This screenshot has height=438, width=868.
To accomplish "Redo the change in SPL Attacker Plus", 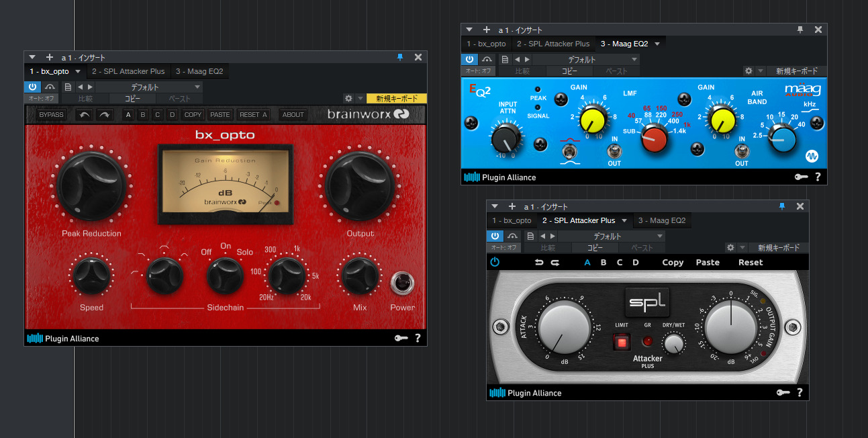I will click(x=555, y=263).
